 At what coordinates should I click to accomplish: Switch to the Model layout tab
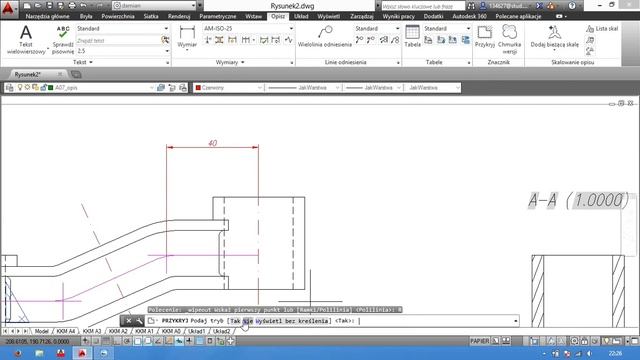pos(42,331)
